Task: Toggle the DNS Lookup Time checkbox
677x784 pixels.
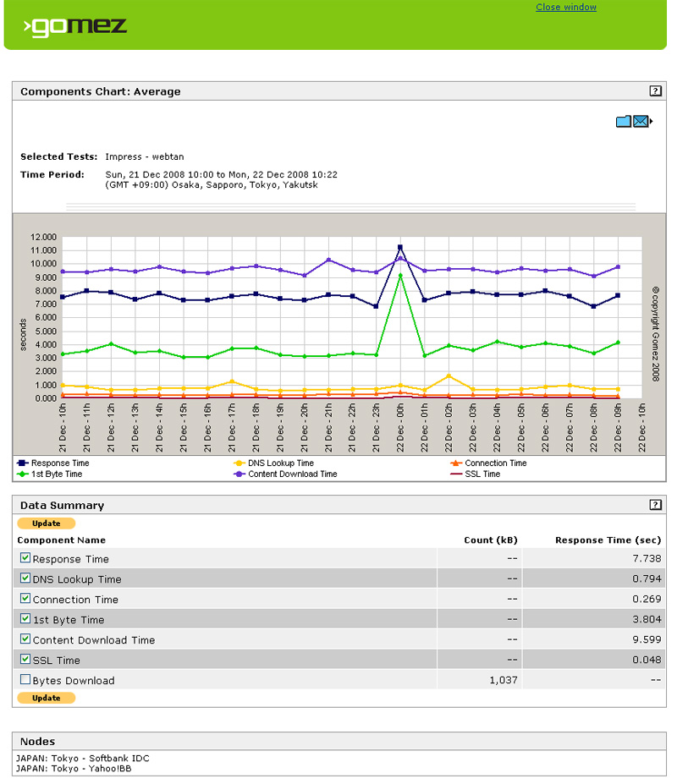Action: tap(25, 578)
